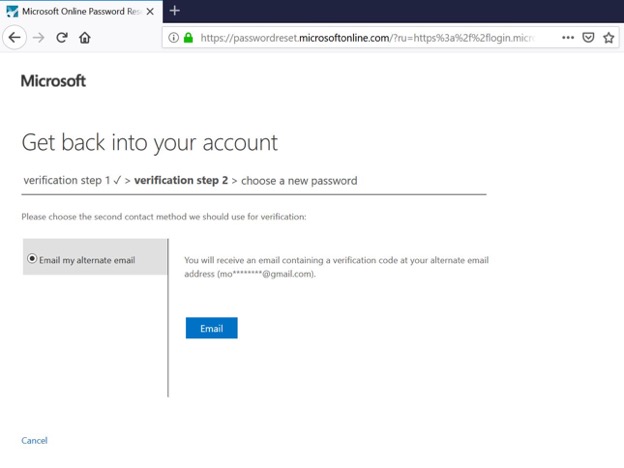
Task: Open page actions three-dot menu
Action: (x=568, y=38)
